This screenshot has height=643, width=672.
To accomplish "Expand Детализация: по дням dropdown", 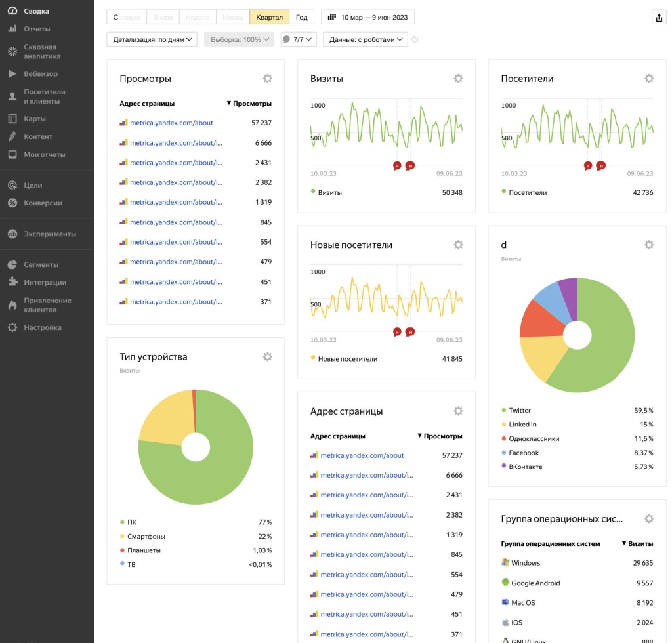I will point(152,39).
